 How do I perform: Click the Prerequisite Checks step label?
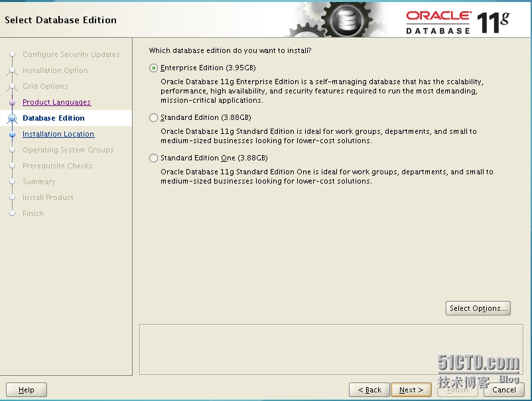[x=57, y=166]
